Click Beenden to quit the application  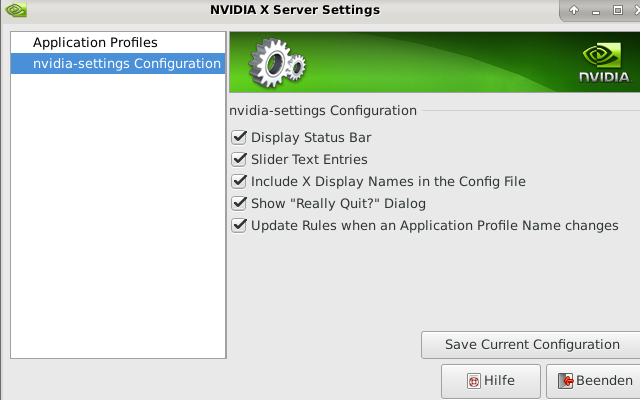[x=594, y=381]
